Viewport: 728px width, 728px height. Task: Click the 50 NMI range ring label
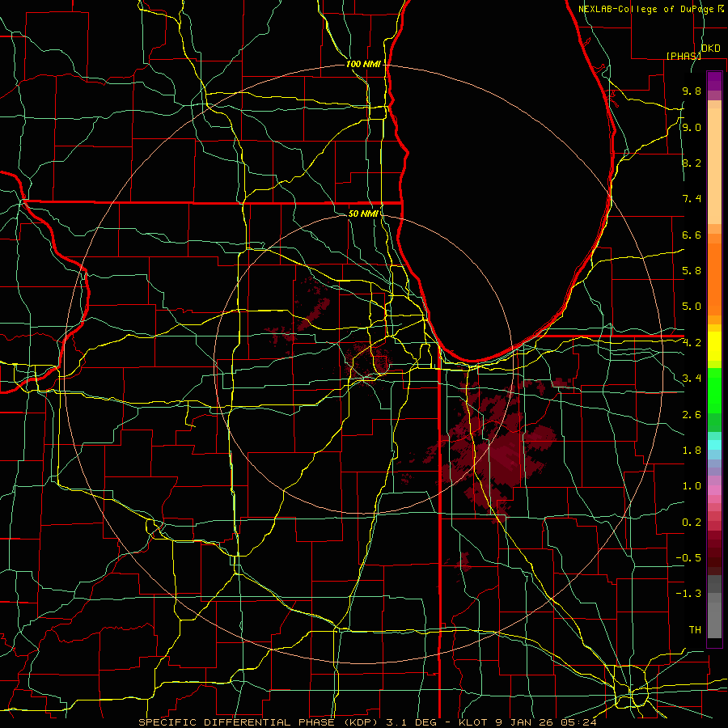coord(363,214)
